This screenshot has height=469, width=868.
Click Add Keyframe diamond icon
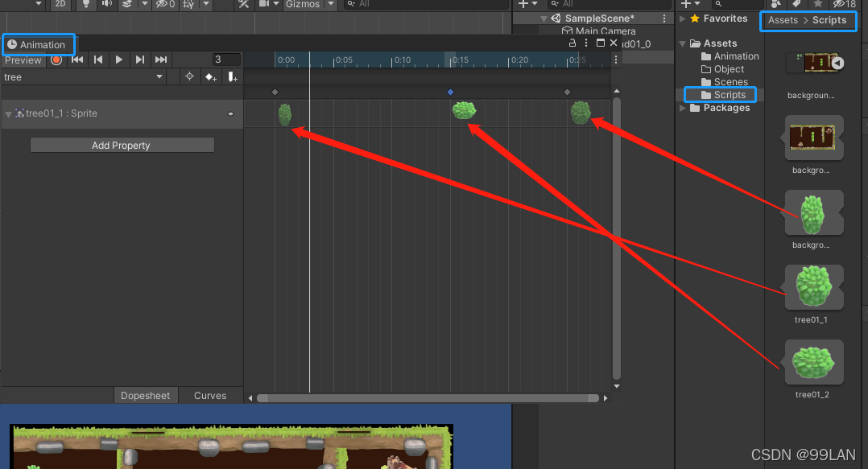pos(210,77)
